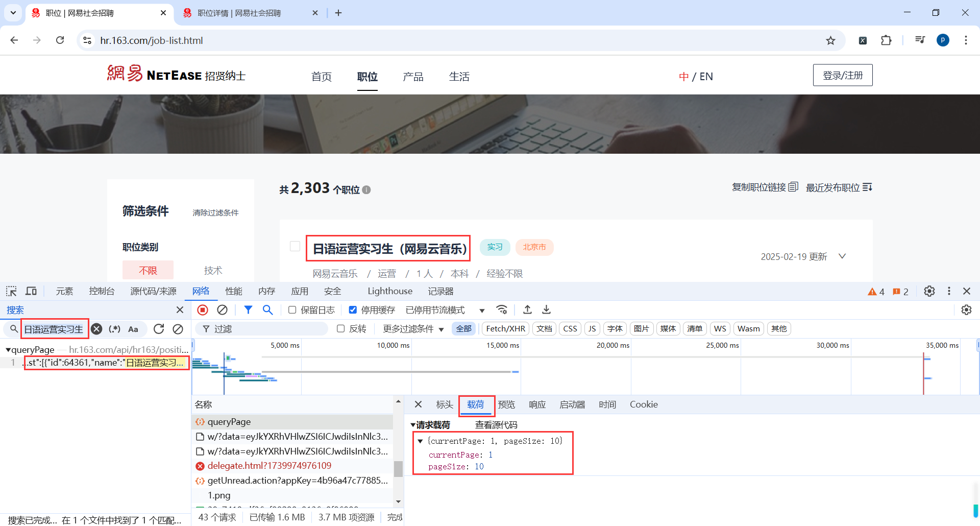Click the warnings count triangle icon
The image size is (980, 526).
point(872,292)
